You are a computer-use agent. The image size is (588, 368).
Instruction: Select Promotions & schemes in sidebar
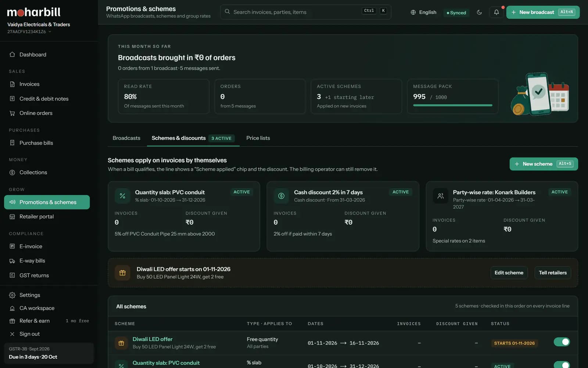47,202
